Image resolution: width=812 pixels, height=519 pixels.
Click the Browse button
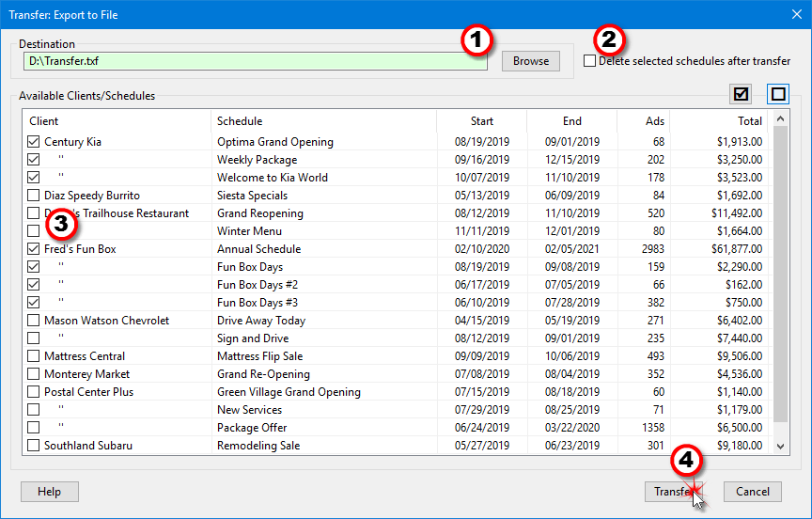[531, 60]
